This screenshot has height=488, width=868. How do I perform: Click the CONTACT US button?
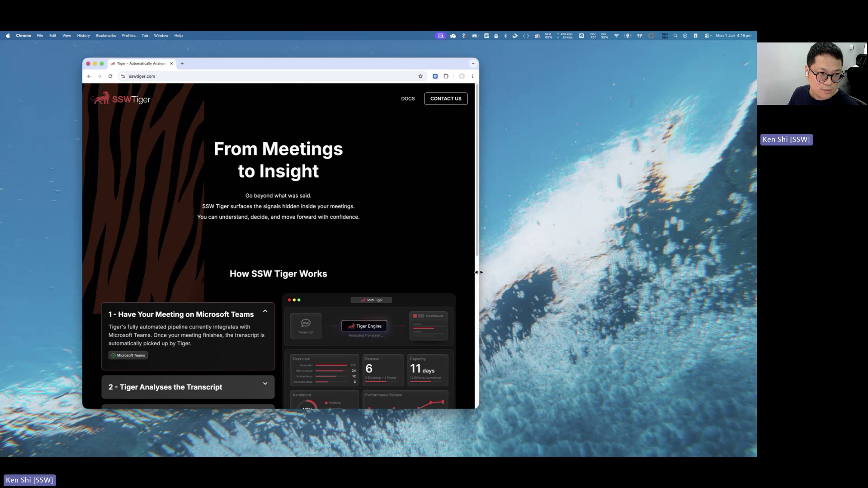(446, 99)
